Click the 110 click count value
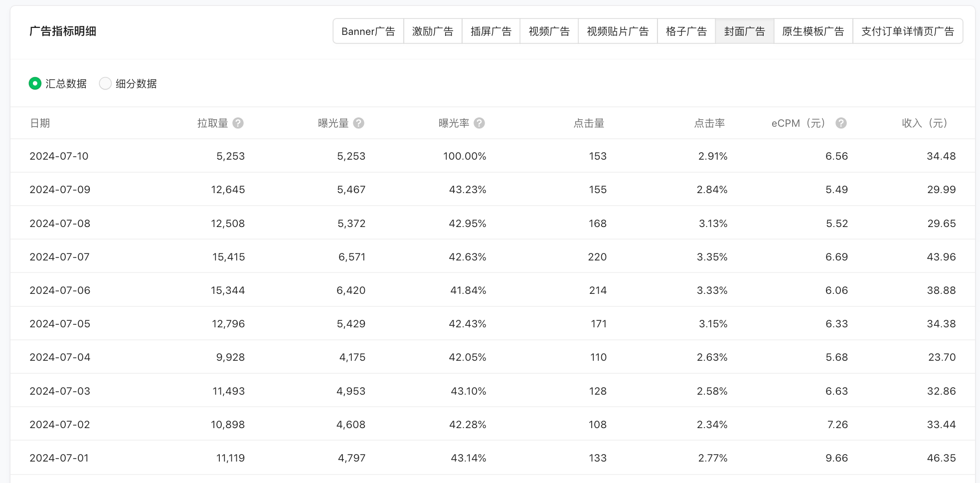This screenshot has height=483, width=980. pyautogui.click(x=598, y=357)
